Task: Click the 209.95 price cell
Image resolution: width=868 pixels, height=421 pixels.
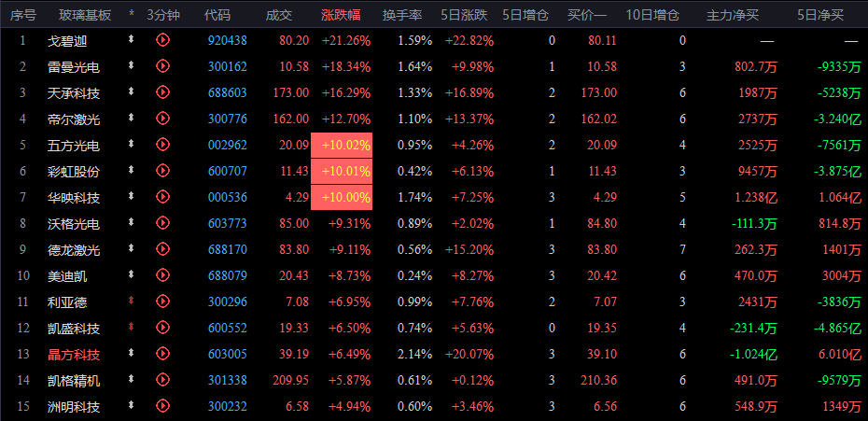Action: (291, 381)
